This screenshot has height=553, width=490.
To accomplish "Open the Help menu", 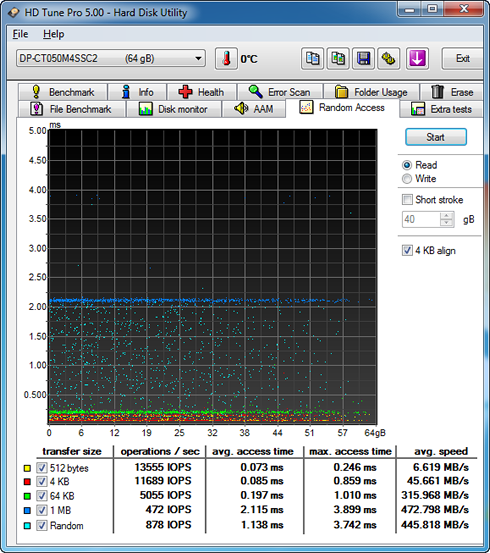I will pos(54,34).
